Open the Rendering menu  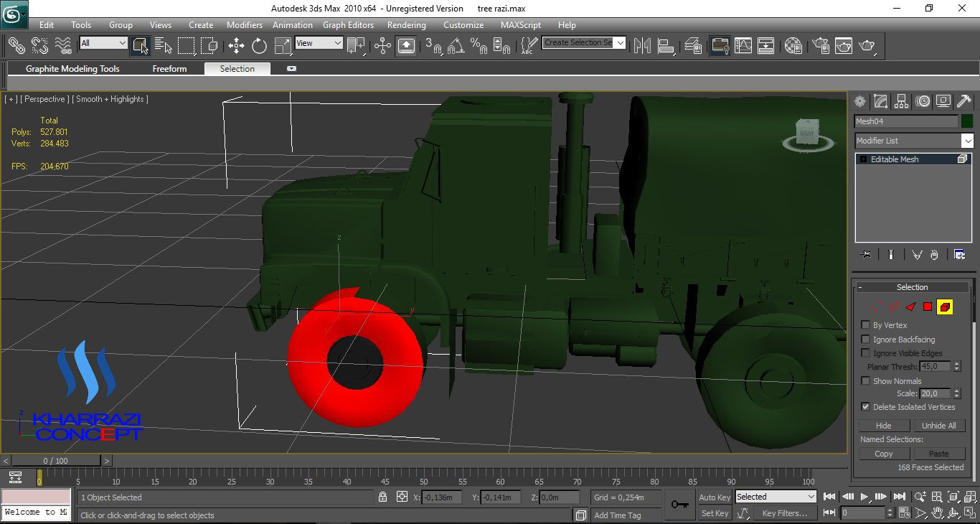coord(407,25)
